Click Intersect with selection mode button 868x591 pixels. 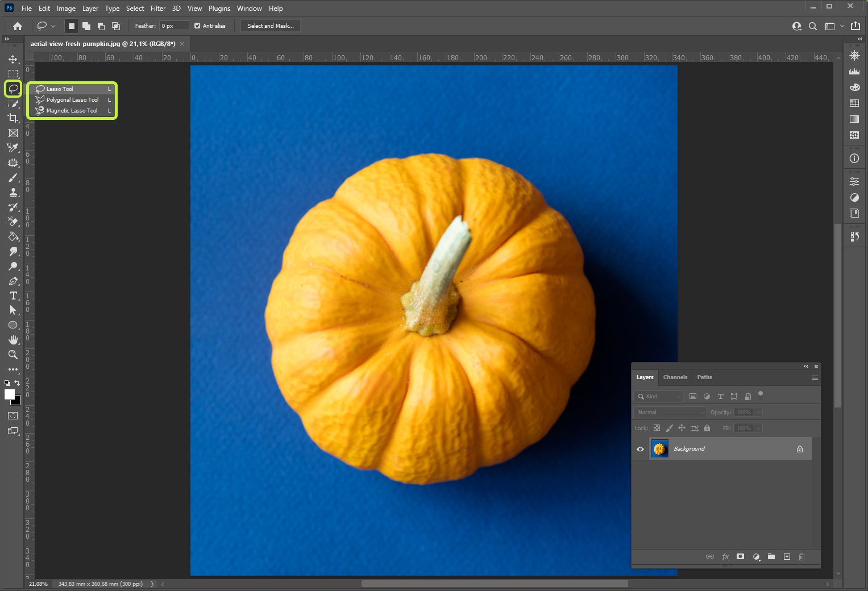click(x=116, y=26)
